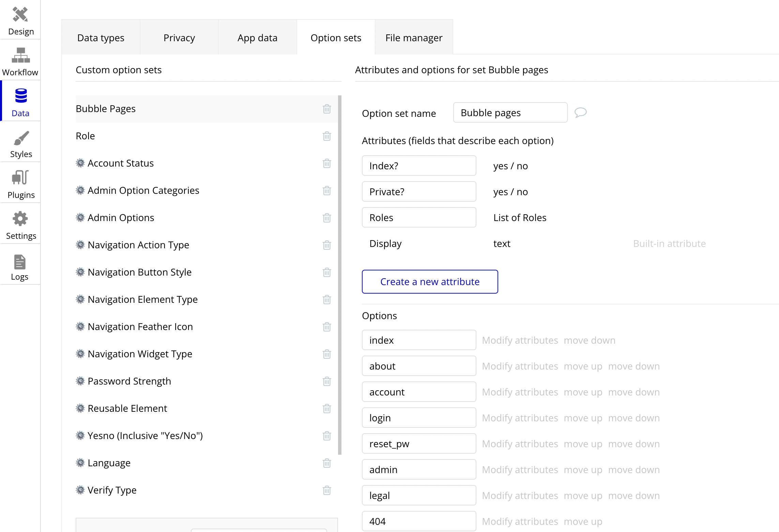Switch to the Data types tab
The height and width of the screenshot is (532, 779).
101,37
